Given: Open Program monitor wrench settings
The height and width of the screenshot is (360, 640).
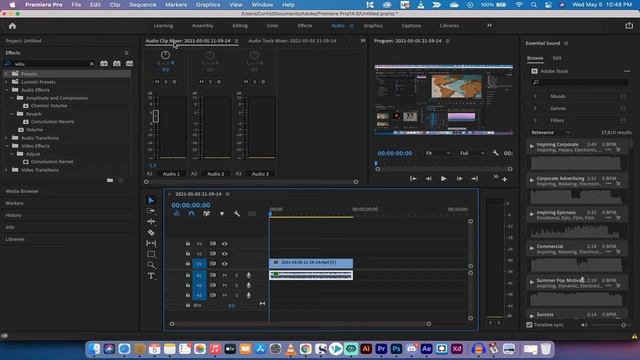Looking at the screenshot, I should click(x=496, y=153).
